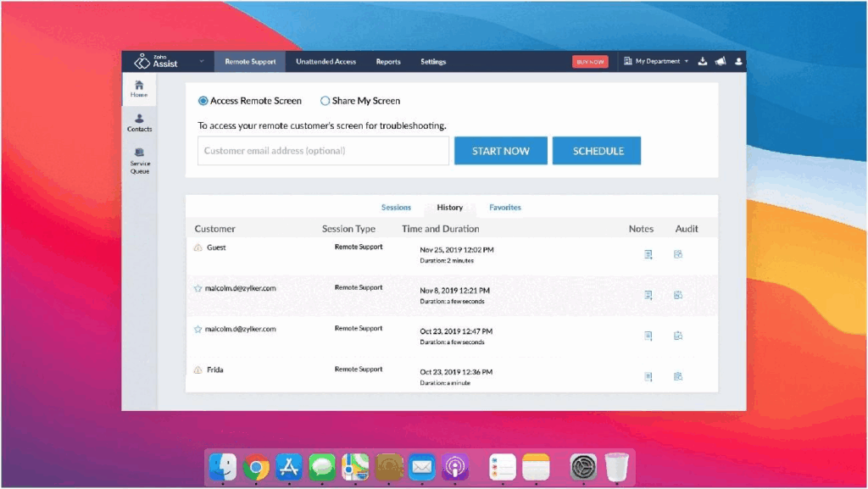Screen dimensions: 868x489
Task: Open the user profile icon
Action: click(738, 62)
